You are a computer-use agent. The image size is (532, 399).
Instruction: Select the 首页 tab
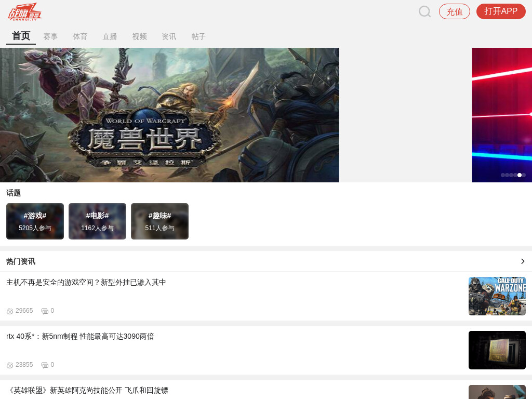coord(21,36)
